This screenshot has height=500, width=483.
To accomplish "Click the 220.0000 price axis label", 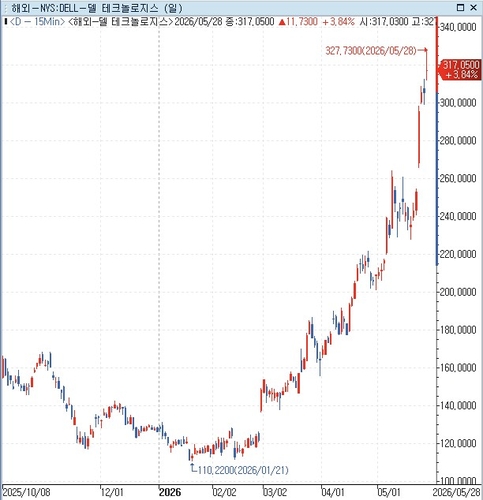I will [458, 254].
